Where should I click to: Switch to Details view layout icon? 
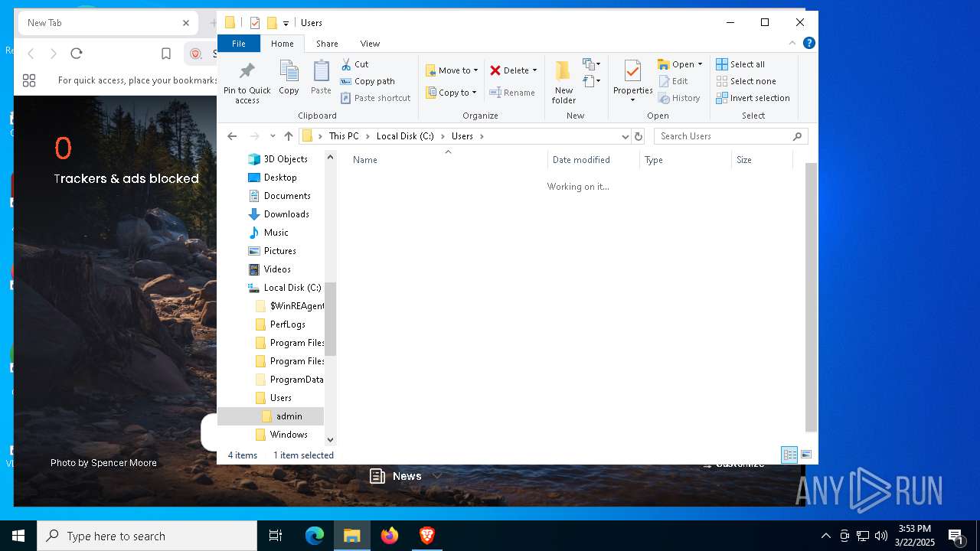click(789, 455)
